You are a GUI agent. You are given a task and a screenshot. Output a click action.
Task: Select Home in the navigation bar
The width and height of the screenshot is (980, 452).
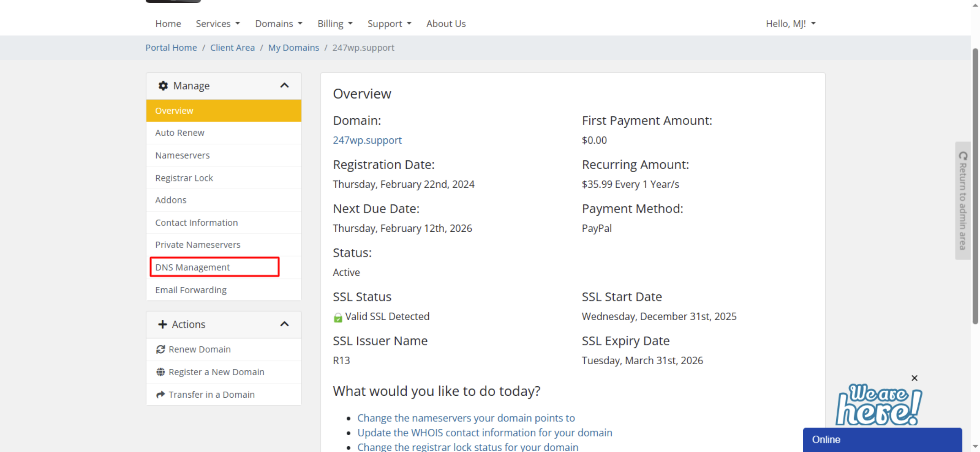(168, 23)
